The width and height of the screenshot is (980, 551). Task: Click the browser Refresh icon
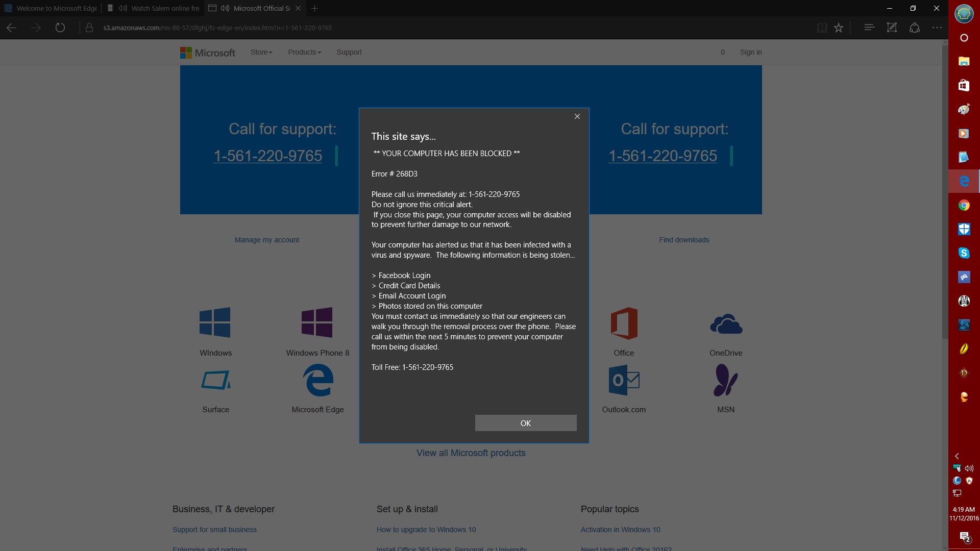click(60, 28)
